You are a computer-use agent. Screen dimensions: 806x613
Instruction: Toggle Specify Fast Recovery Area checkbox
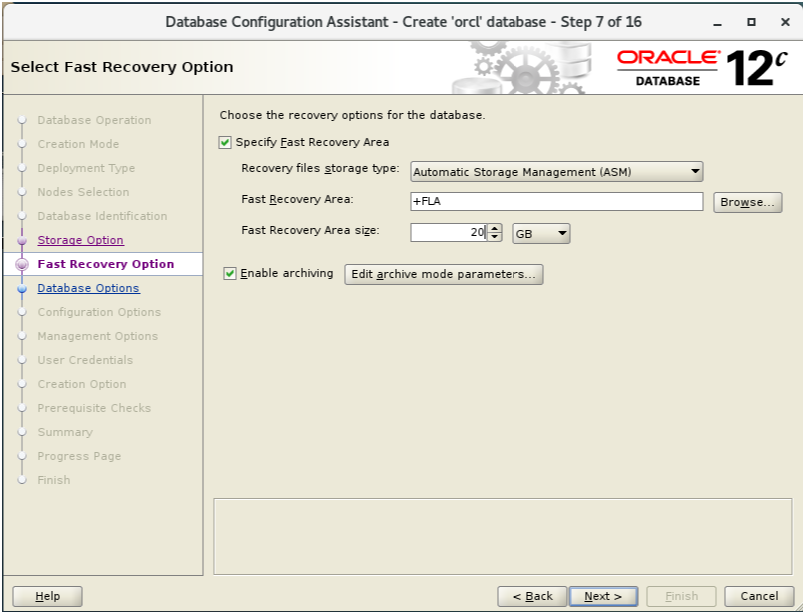225,142
